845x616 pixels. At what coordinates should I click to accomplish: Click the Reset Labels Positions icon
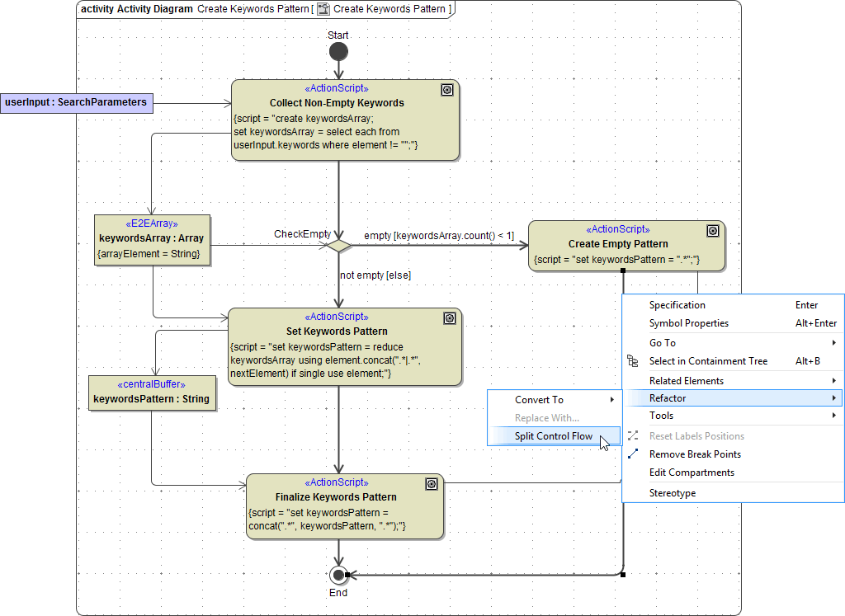pyautogui.click(x=632, y=435)
